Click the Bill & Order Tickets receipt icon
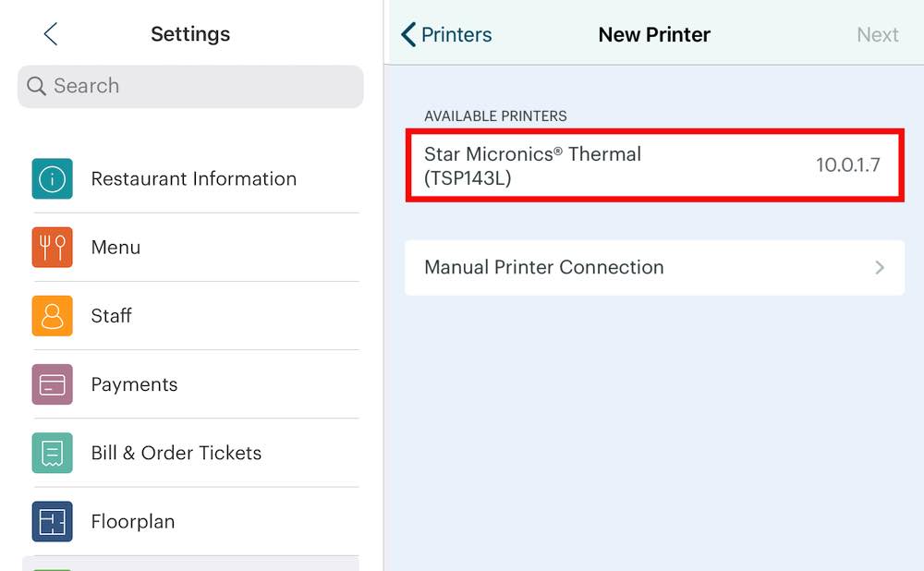This screenshot has width=924, height=571. tap(52, 453)
